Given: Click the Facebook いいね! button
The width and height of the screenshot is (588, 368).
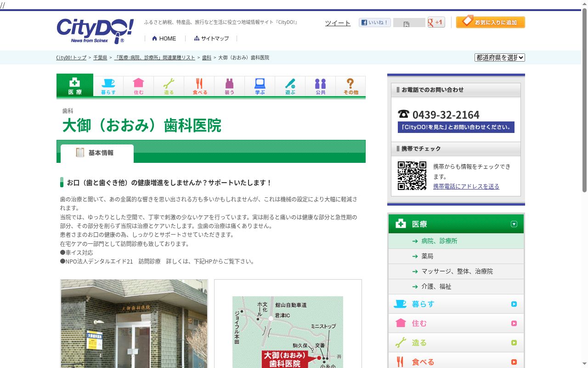Looking at the screenshot, I should pyautogui.click(x=375, y=23).
